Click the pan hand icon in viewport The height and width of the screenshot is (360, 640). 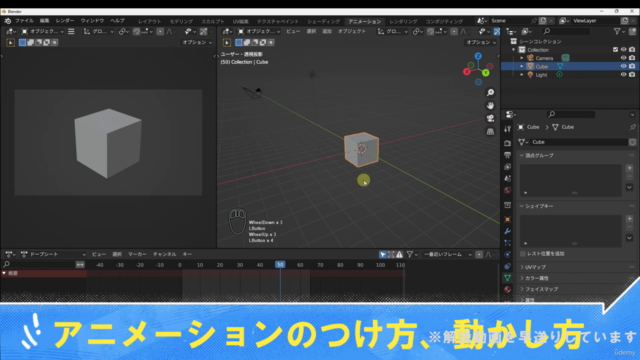(490, 105)
